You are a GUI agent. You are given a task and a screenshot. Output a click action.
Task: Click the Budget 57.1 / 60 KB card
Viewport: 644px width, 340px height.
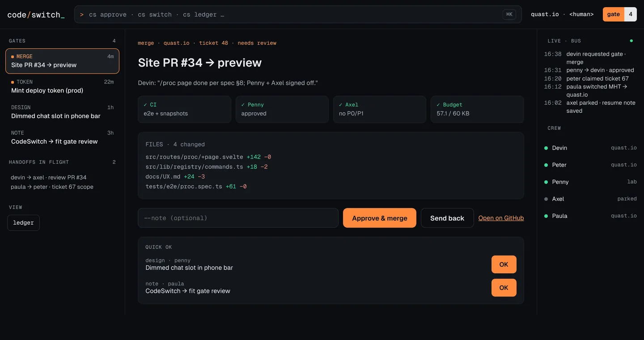click(477, 109)
